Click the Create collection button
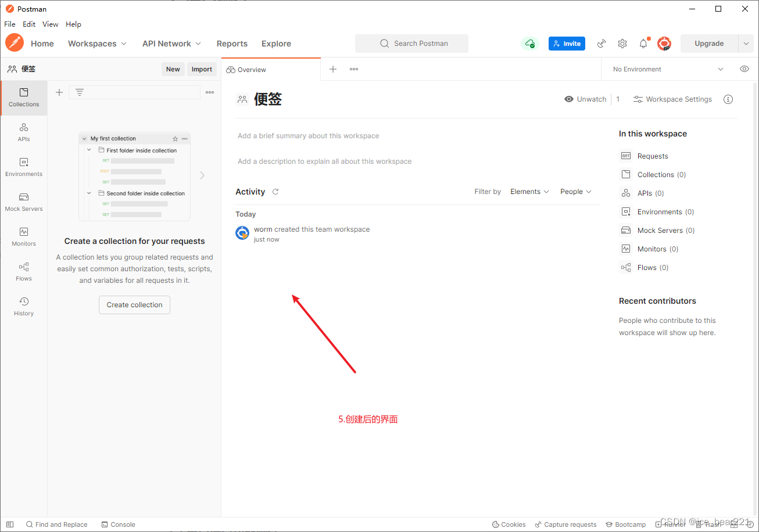759x532 pixels. pyautogui.click(x=134, y=305)
